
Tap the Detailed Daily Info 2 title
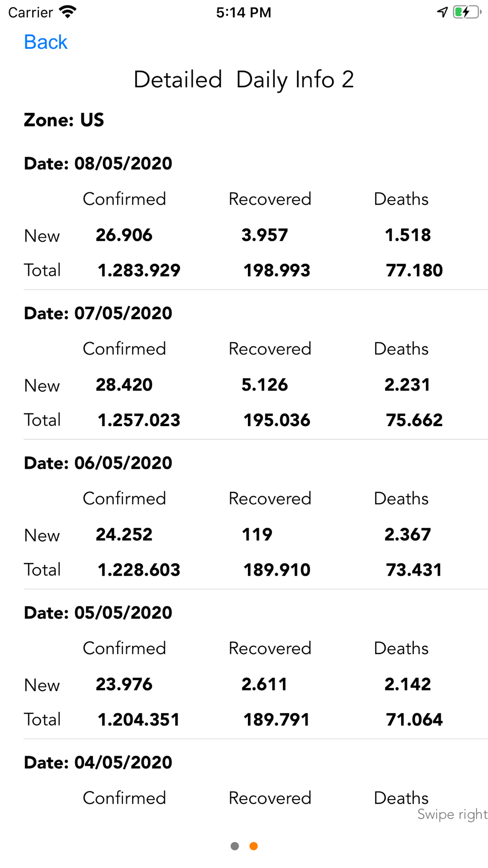[244, 80]
